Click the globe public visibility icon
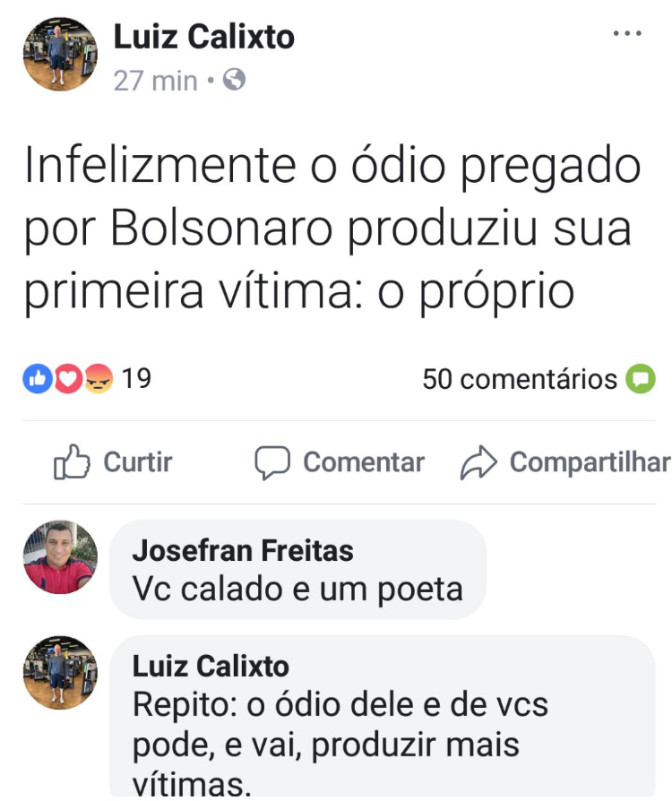The height and width of the screenshot is (801, 672). click(x=234, y=80)
